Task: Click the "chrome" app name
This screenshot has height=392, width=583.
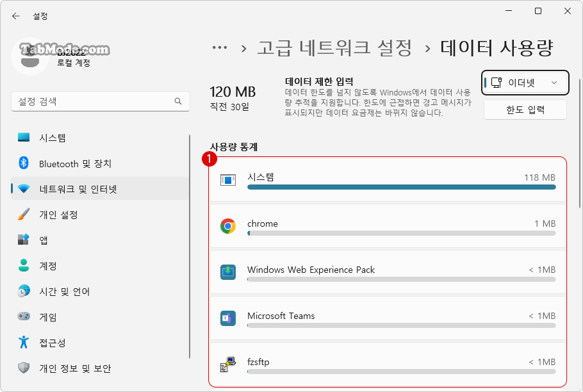Action: [x=263, y=224]
